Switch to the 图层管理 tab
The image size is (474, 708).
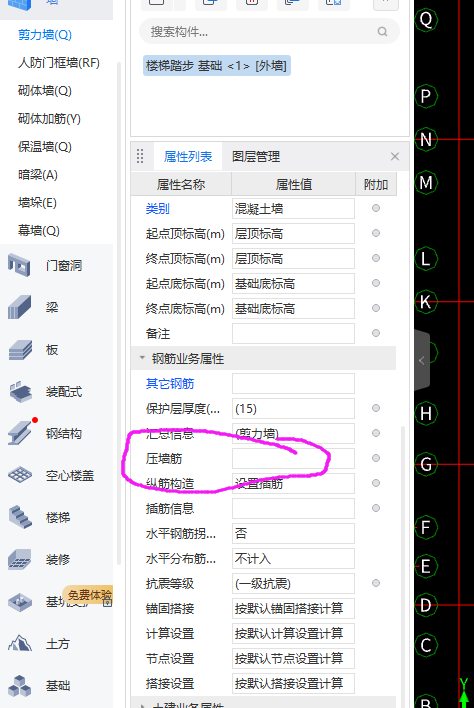click(256, 157)
